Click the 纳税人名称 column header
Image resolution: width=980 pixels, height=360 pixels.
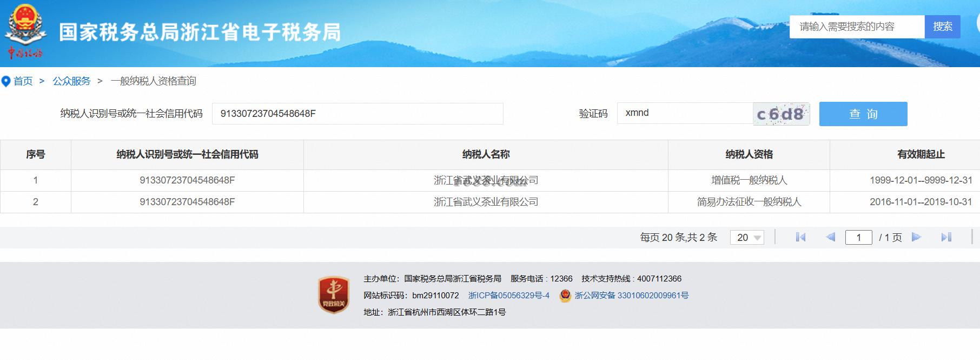click(486, 155)
